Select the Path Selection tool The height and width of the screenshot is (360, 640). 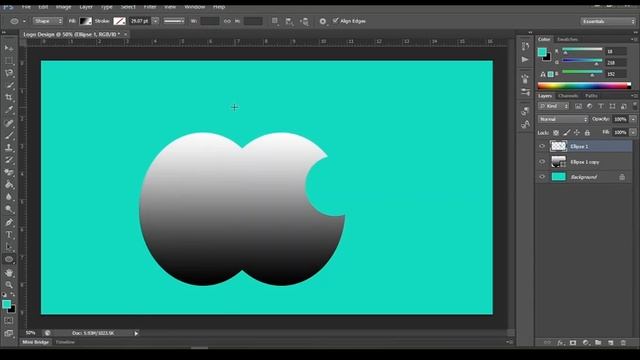click(9, 247)
